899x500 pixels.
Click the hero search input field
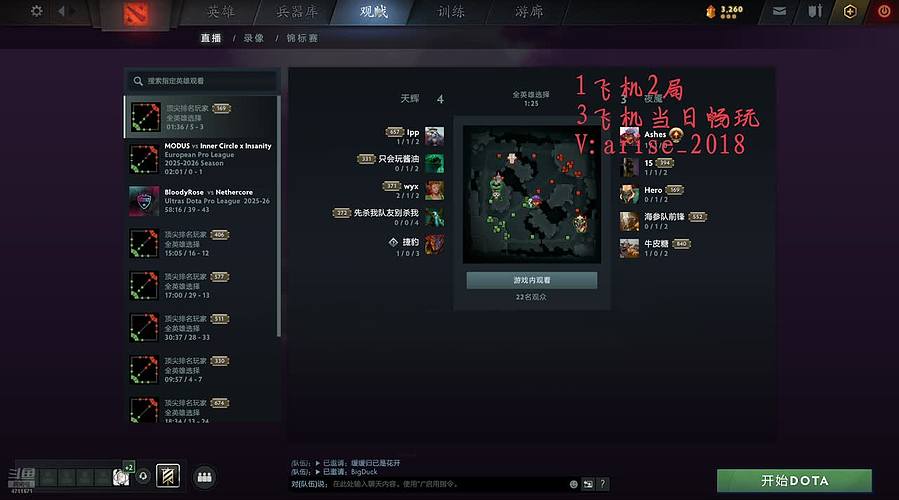[202, 81]
